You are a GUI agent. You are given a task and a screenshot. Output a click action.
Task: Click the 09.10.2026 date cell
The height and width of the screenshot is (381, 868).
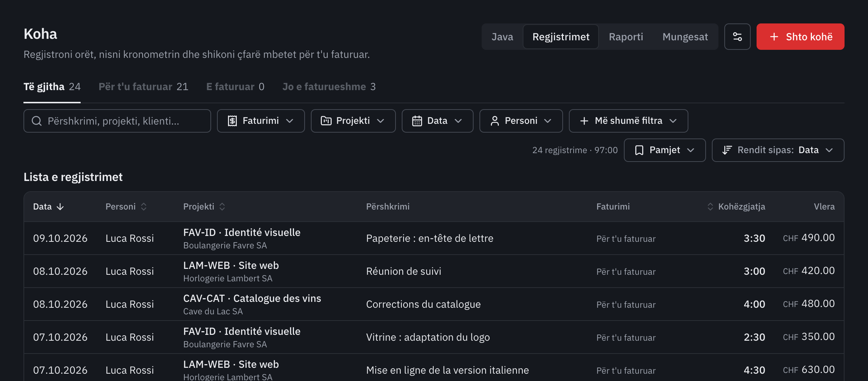(60, 238)
